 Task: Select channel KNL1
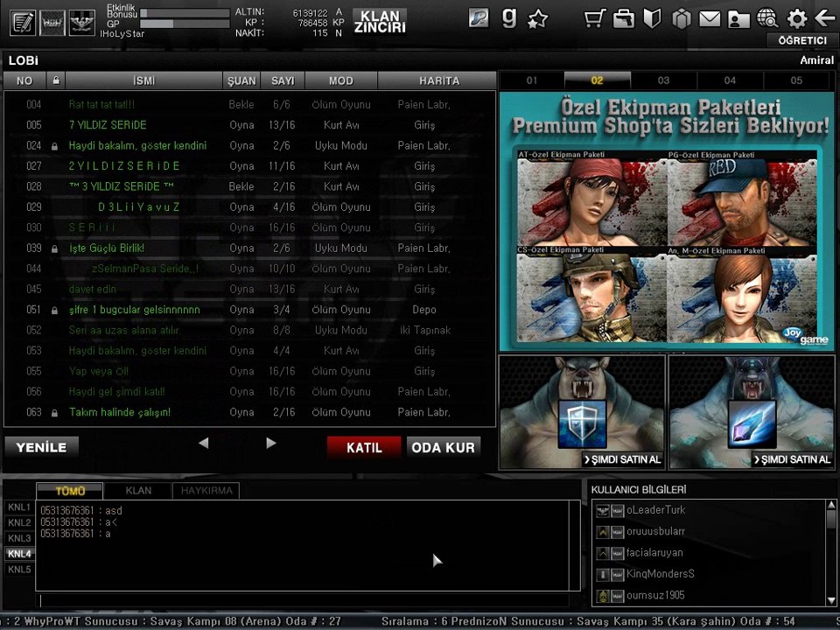(x=19, y=507)
